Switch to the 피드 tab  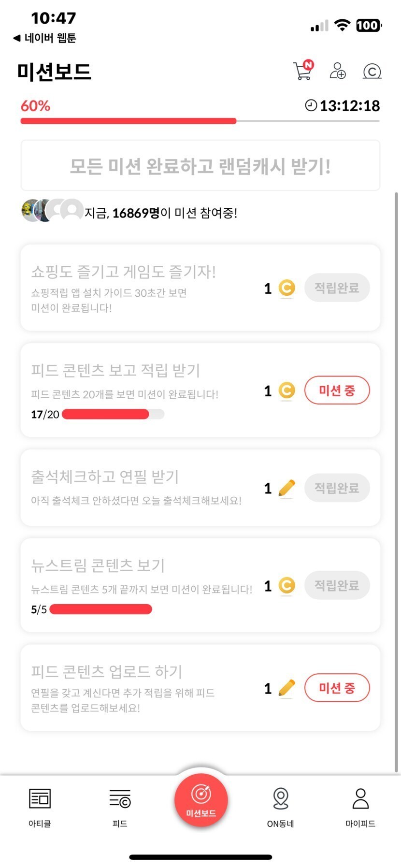click(x=120, y=807)
